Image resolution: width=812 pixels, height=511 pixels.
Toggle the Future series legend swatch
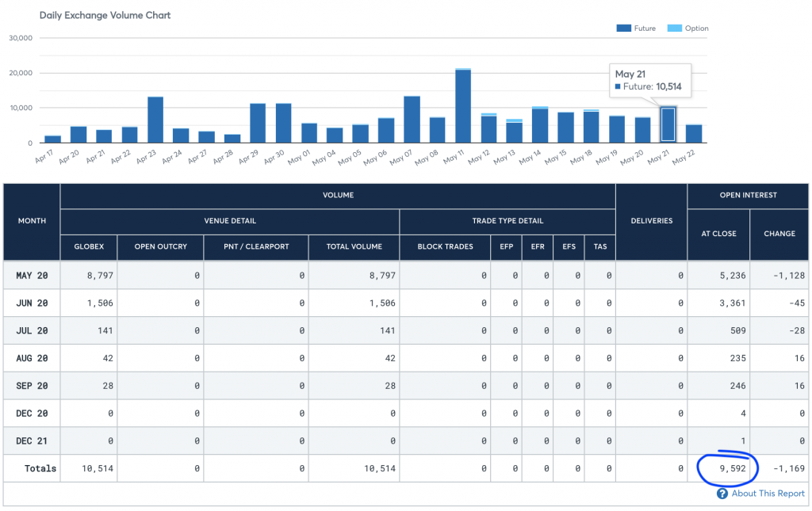624,29
